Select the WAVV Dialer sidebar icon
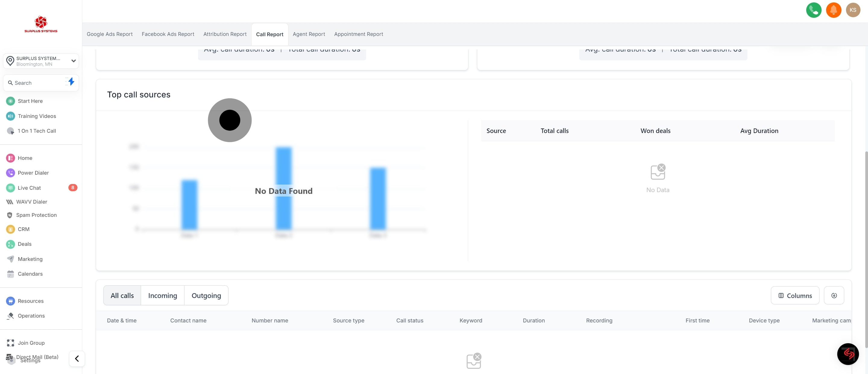 click(x=10, y=202)
